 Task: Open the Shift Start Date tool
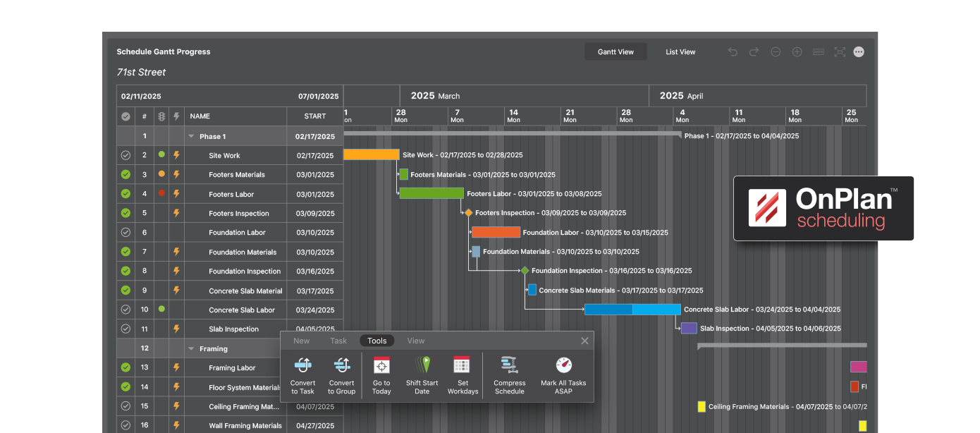422,375
